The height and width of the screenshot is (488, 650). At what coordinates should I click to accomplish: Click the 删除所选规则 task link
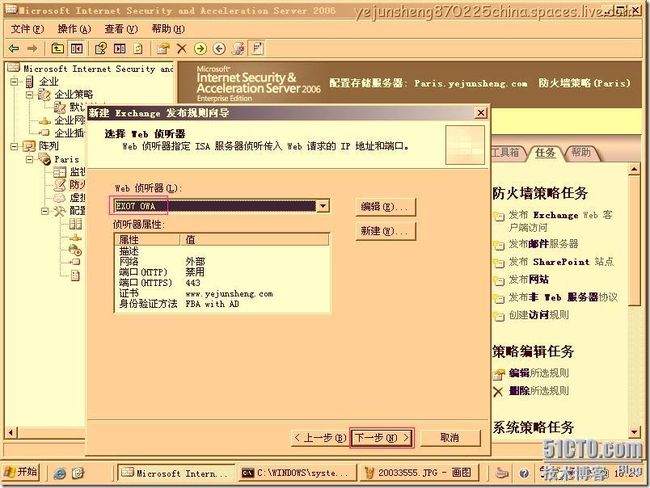[x=538, y=391]
